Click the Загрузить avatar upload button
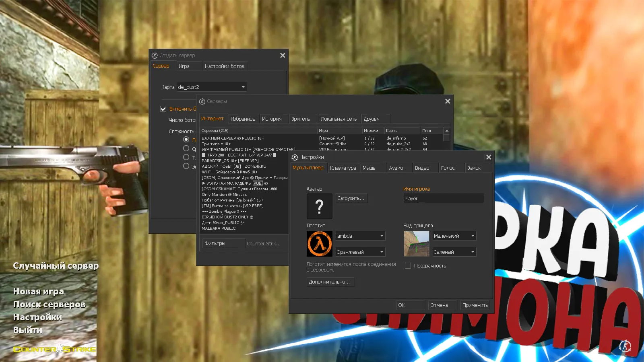This screenshot has height=362, width=644. click(351, 198)
